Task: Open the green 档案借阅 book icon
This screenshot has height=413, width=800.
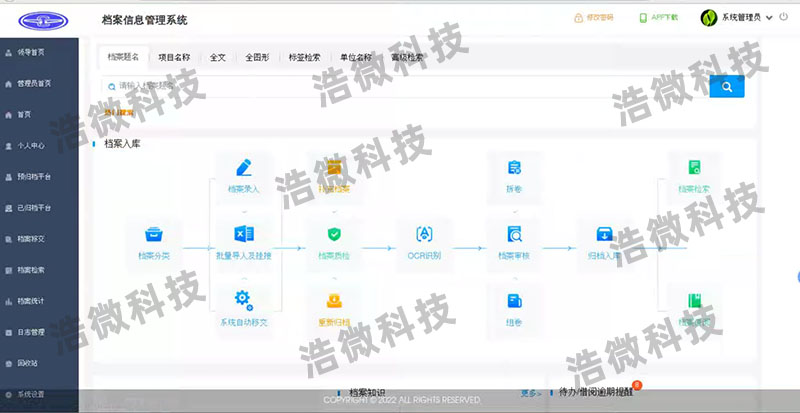Action: 694,301
